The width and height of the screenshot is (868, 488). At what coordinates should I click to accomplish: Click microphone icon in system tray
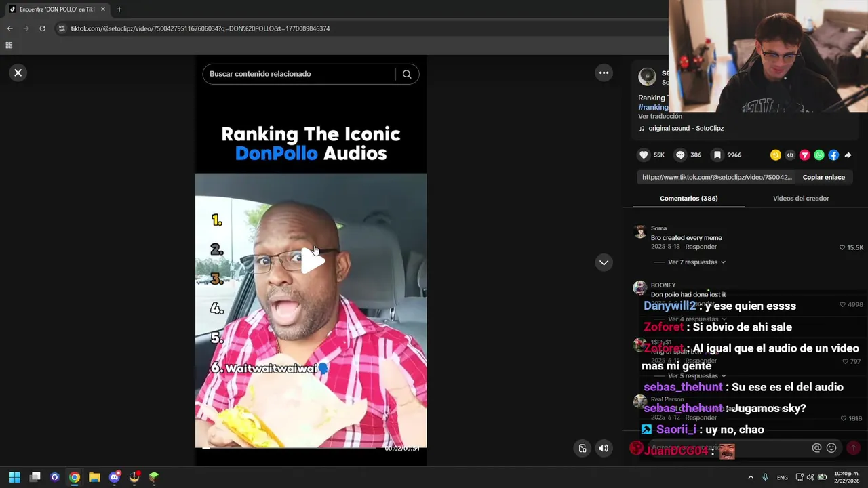(765, 477)
